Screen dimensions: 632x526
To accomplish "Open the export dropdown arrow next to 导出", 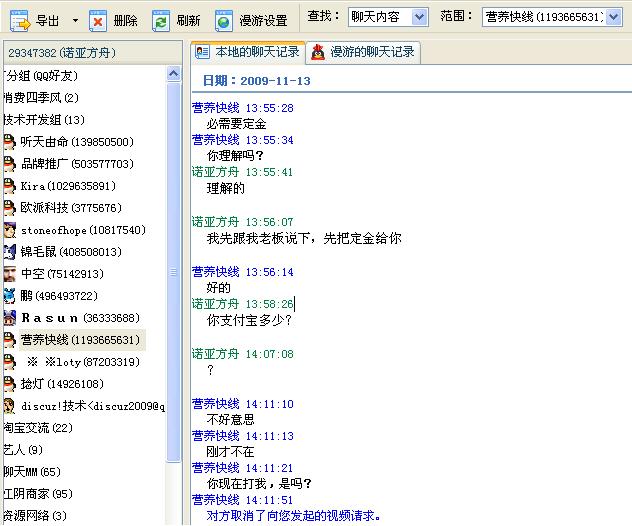I will point(75,20).
